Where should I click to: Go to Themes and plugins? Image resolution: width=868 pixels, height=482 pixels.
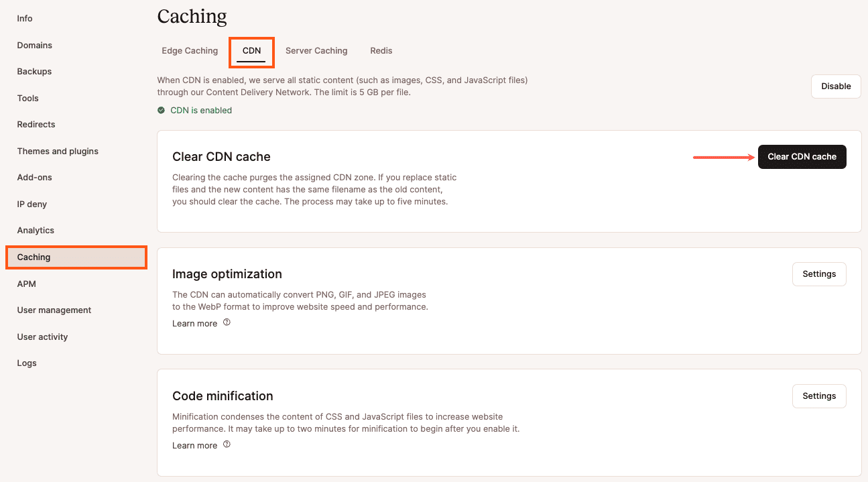(x=58, y=152)
